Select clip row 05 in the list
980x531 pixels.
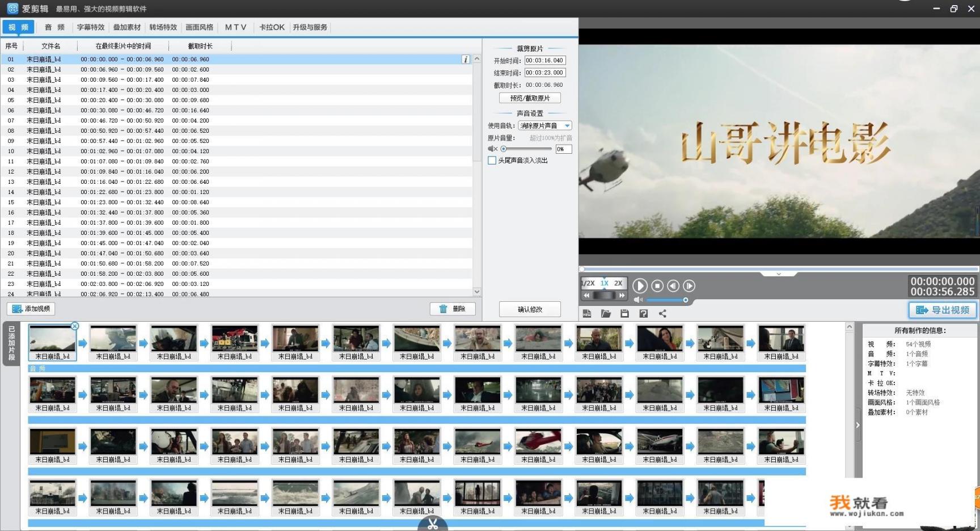[x=236, y=100]
